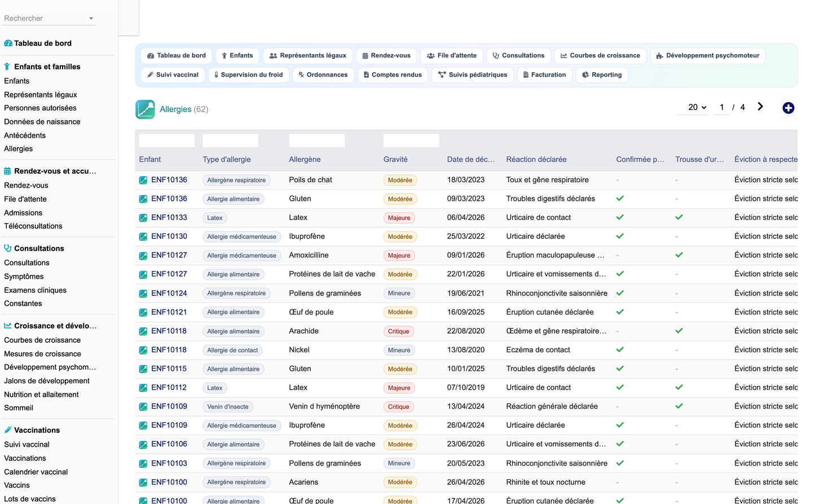This screenshot has height=504, width=815.
Task: Click the Enfant column filter field
Action: (167, 141)
